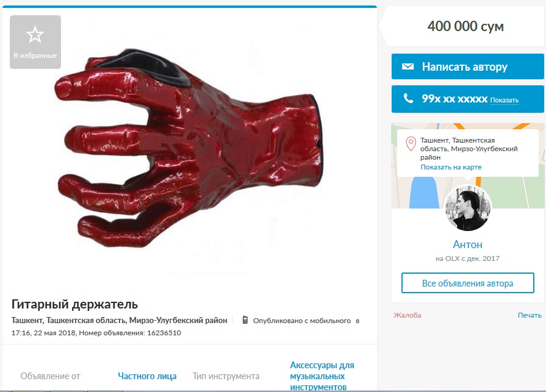Open seller name Антон profile link

pos(468,244)
